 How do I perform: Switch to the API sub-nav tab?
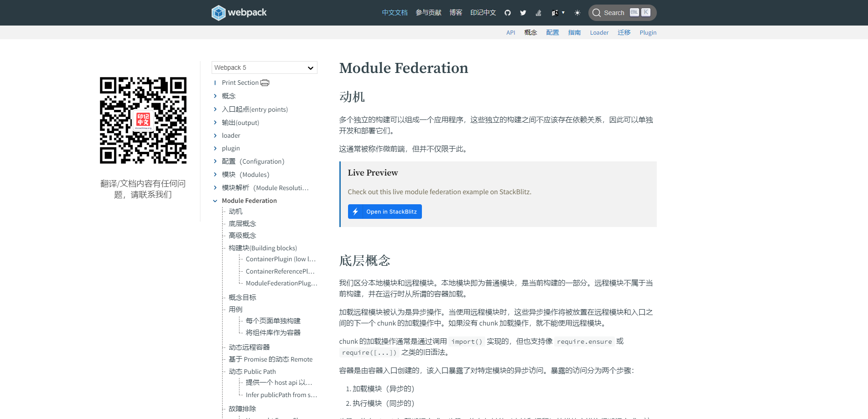511,32
